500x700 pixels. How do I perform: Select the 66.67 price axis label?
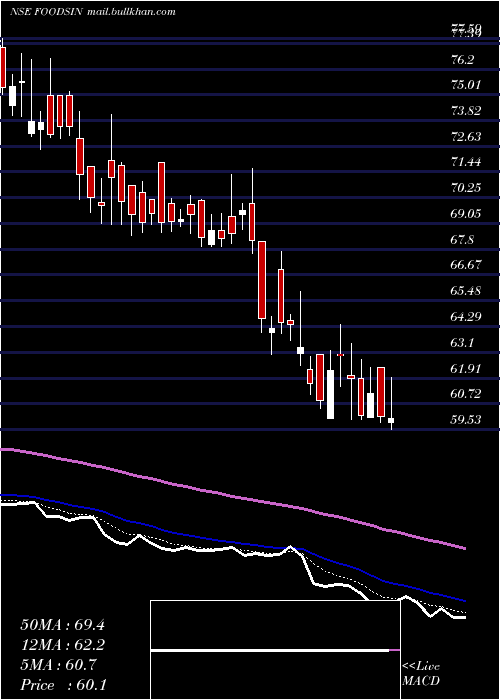coord(466,265)
